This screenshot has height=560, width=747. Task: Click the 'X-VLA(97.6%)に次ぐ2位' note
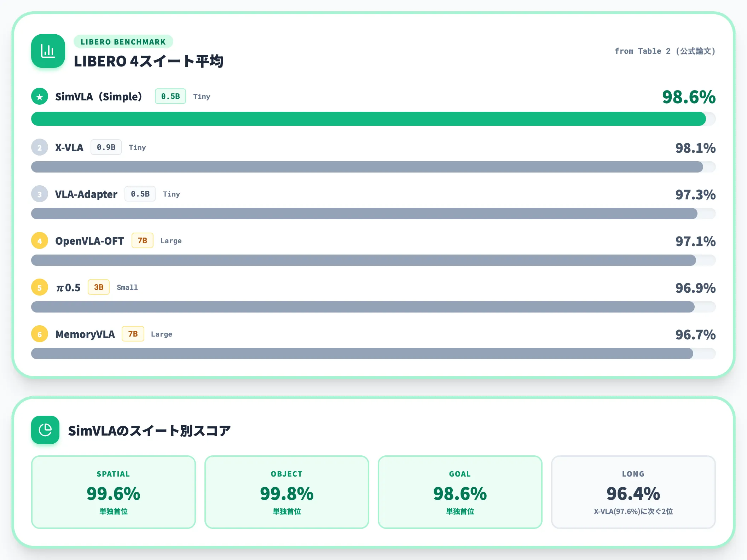[633, 511]
